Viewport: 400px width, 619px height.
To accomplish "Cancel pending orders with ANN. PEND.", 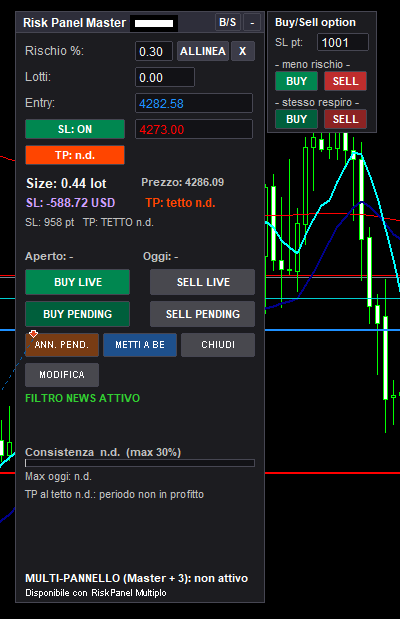I will point(62,345).
